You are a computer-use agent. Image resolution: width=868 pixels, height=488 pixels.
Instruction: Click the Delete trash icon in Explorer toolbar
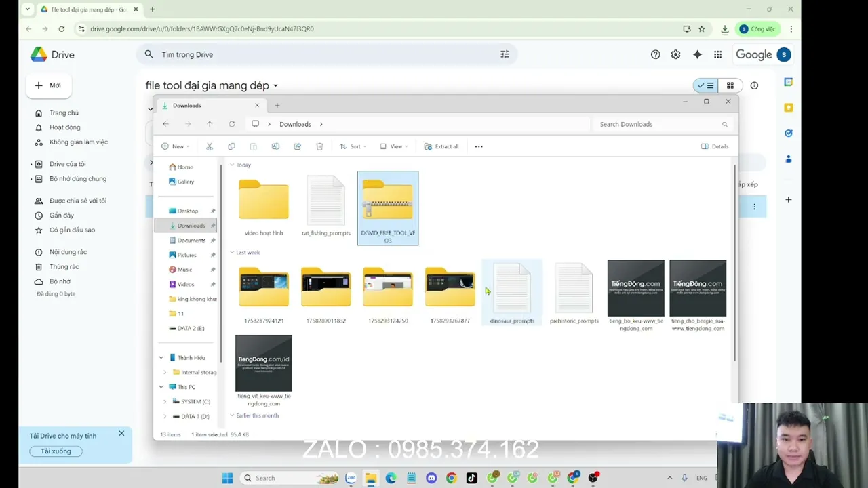click(319, 146)
